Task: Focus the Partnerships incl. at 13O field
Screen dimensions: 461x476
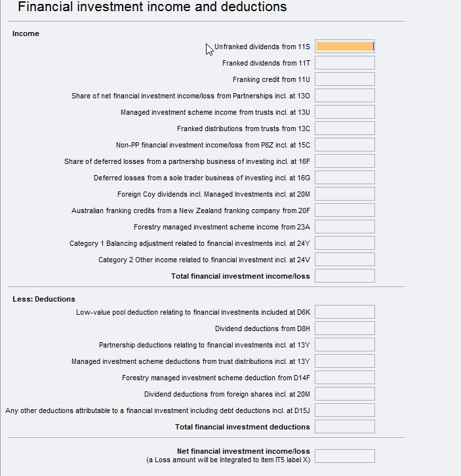Action: coord(344,96)
